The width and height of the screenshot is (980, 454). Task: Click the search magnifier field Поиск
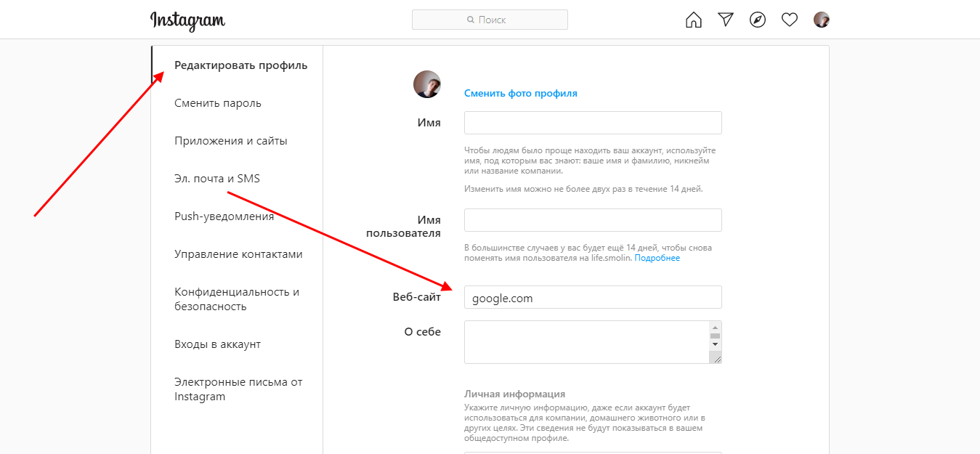[490, 20]
